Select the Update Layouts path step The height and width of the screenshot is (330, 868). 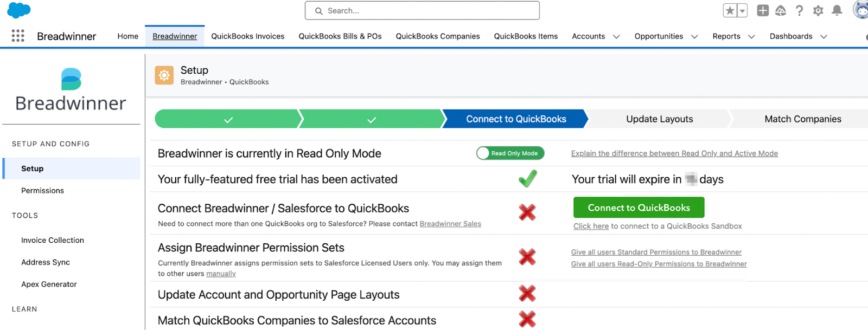coord(660,119)
